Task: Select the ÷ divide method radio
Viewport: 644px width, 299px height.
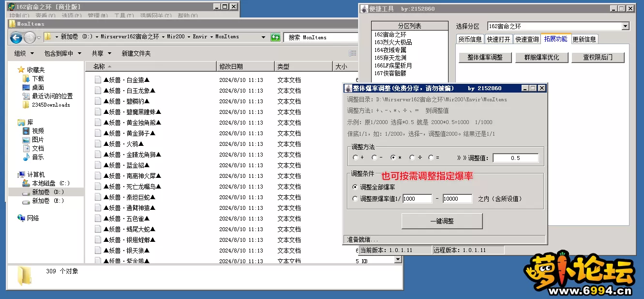Action: tap(412, 157)
